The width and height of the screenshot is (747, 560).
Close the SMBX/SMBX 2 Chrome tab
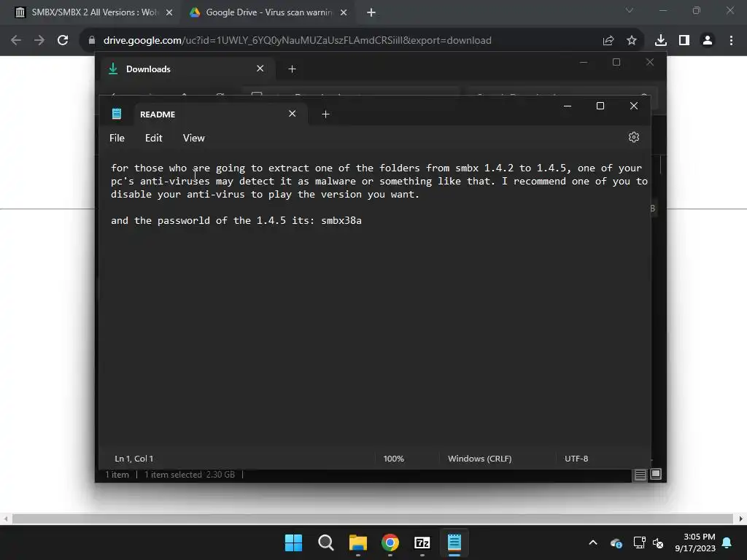click(169, 12)
